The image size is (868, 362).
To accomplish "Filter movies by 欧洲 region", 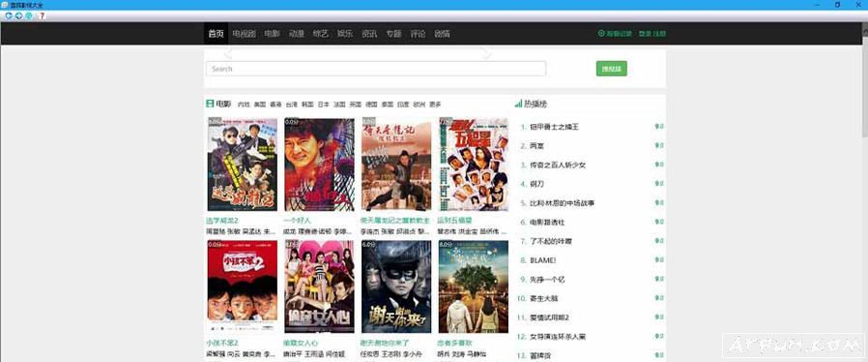I will click(x=420, y=105).
